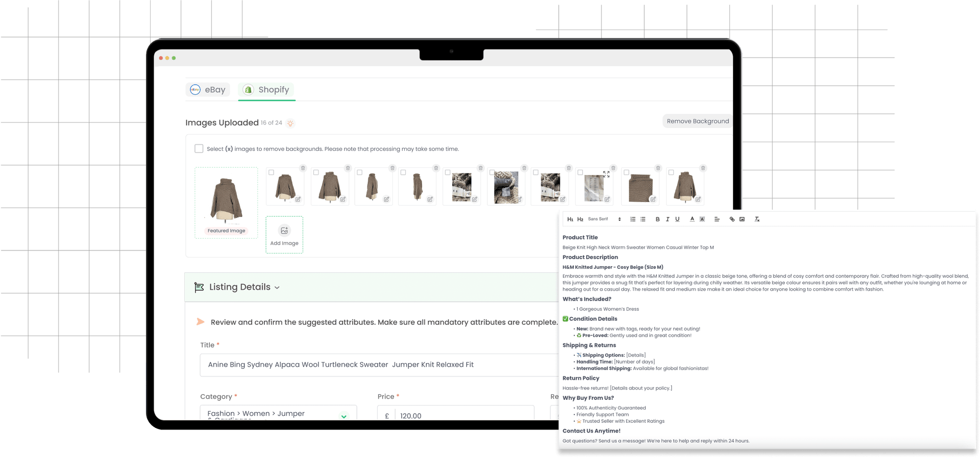This screenshot has height=458, width=980.
Task: Click the Shopify bag logo icon
Action: 248,90
